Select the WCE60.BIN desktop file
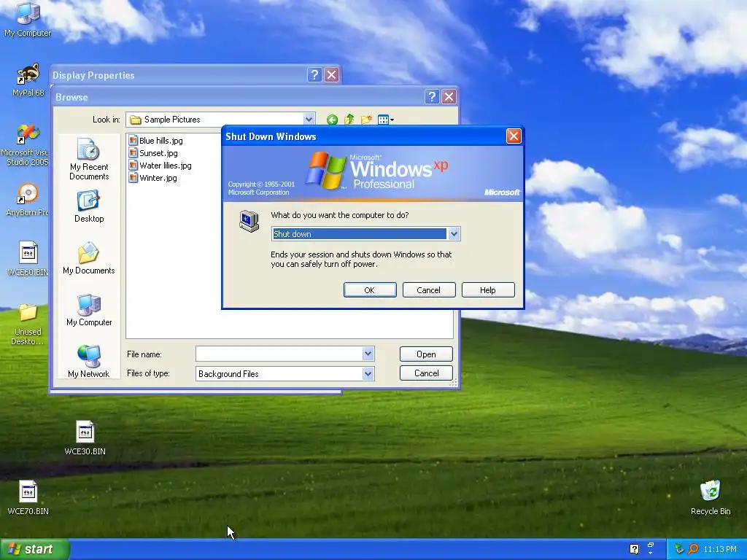The height and width of the screenshot is (560, 747). tap(28, 260)
